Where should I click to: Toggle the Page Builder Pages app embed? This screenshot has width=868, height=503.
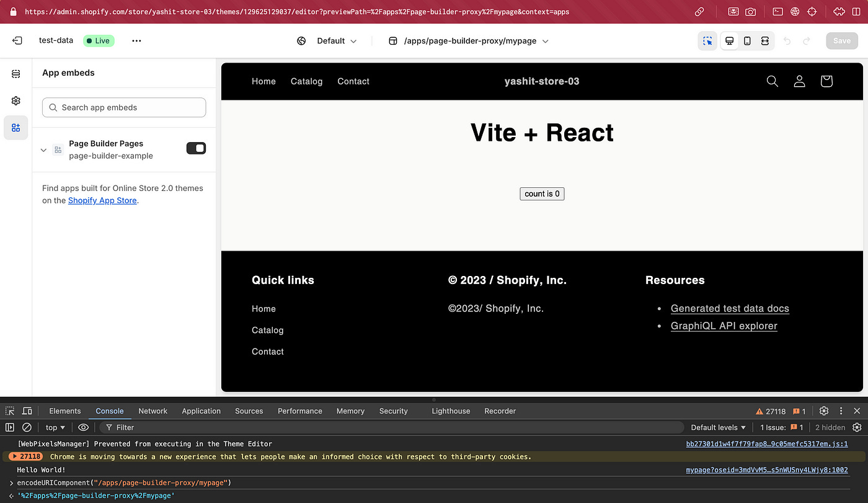tap(196, 148)
